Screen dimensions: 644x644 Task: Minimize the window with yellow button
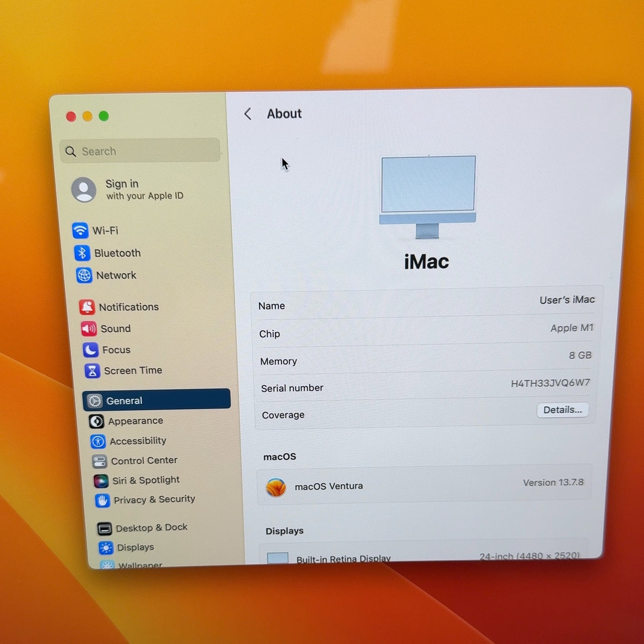point(87,116)
